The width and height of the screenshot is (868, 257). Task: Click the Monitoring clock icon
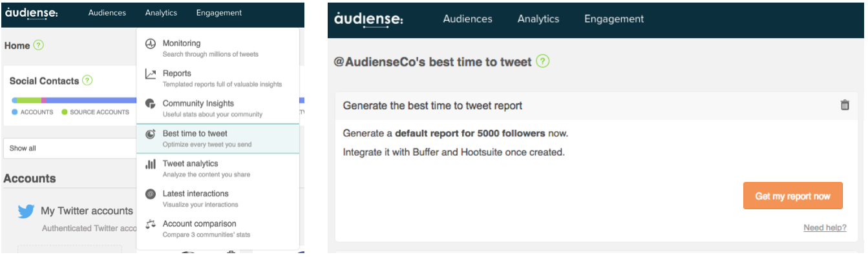tap(151, 44)
